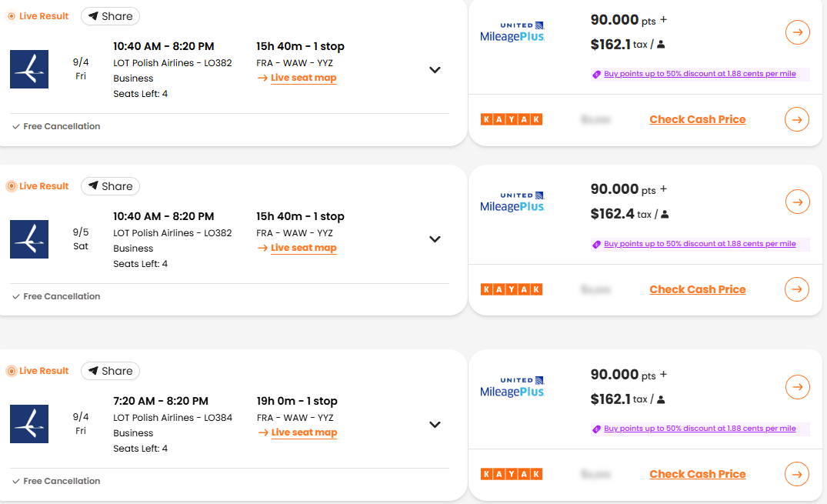Click Kayak arrow icon for Sat 9/5 flight

(797, 289)
